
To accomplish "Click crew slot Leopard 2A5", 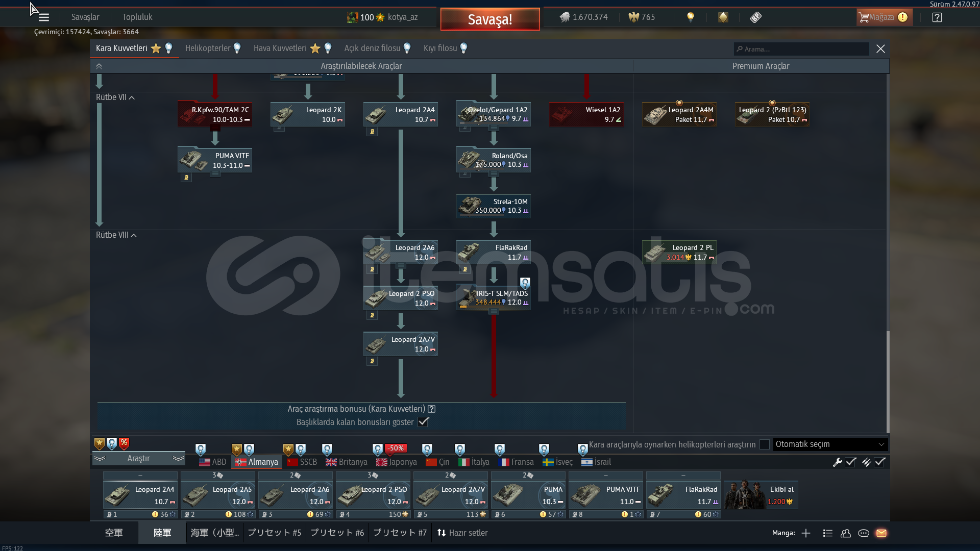I will [218, 495].
